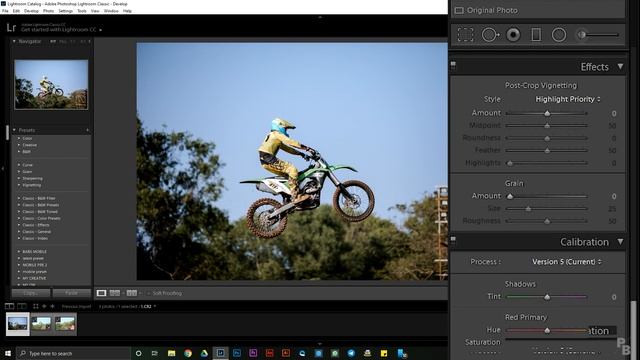640x360 pixels.
Task: Click the Windows search box
Action: click(73, 353)
